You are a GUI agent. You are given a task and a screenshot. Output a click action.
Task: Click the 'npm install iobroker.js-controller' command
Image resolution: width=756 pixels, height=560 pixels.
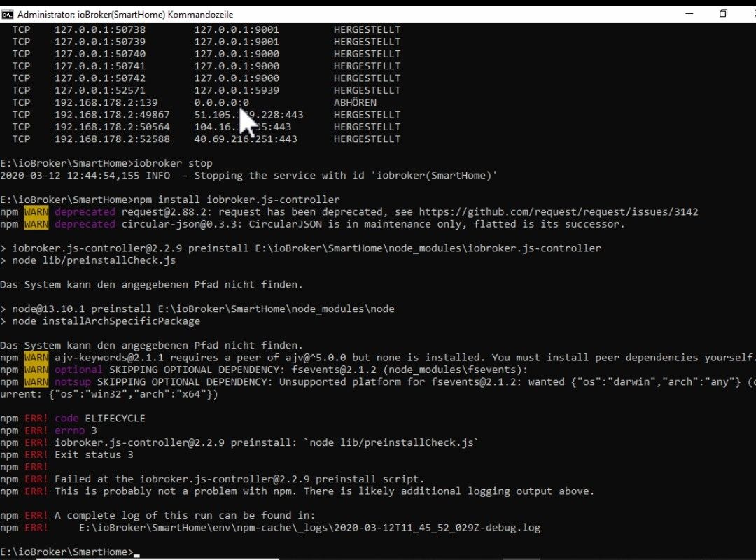(237, 199)
